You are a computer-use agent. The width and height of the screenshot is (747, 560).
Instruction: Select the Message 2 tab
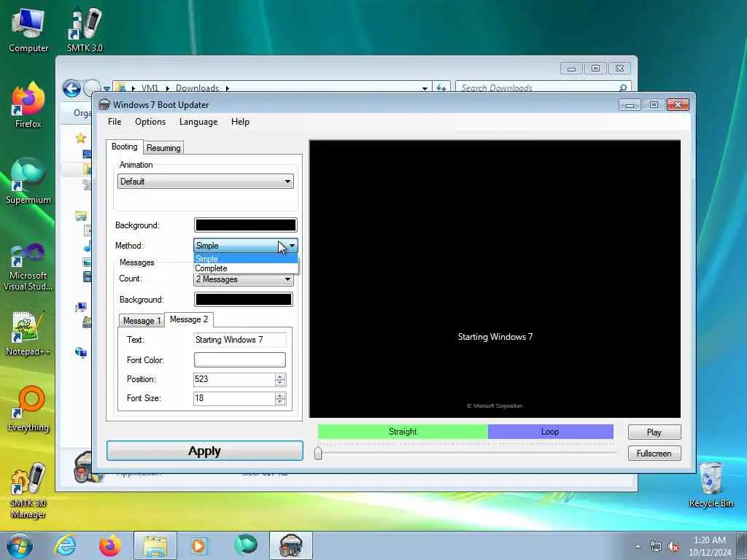189,319
